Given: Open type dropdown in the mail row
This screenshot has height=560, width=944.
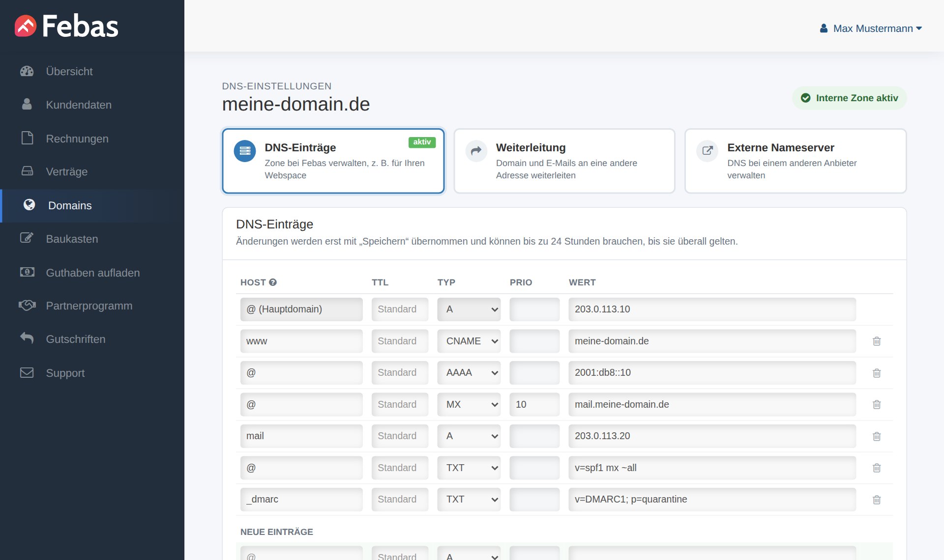Looking at the screenshot, I should coord(469,436).
